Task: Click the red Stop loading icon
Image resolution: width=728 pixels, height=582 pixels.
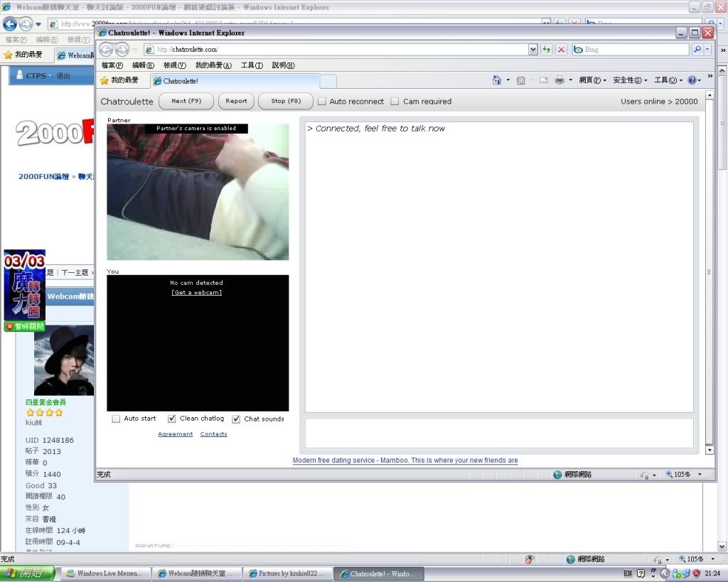Action: coord(561,50)
